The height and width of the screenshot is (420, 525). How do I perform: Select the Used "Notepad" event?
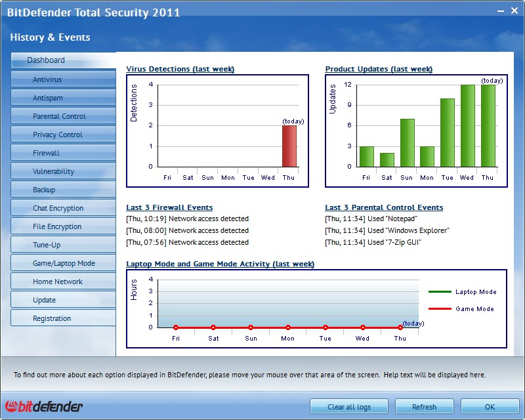(371, 219)
